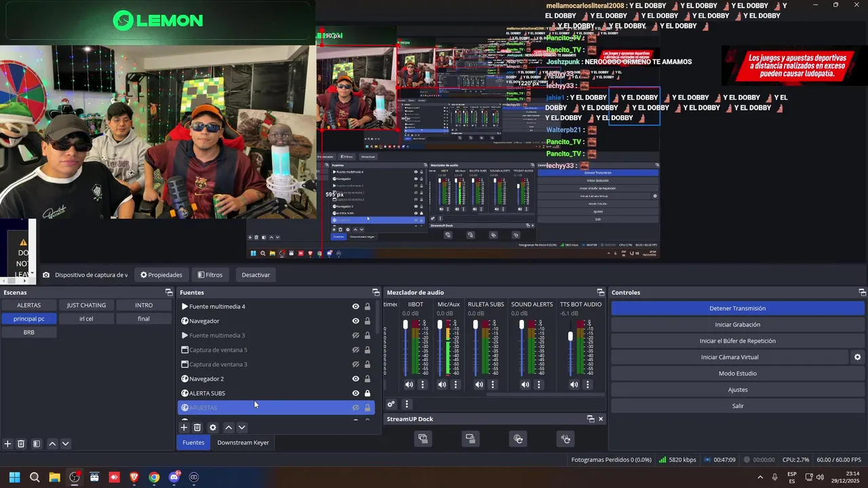Hide ALERTA SUBS source
Screen dimensions: 868x488
[355, 393]
